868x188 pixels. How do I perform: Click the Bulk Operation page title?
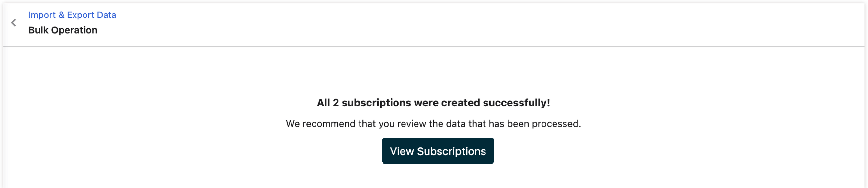63,30
